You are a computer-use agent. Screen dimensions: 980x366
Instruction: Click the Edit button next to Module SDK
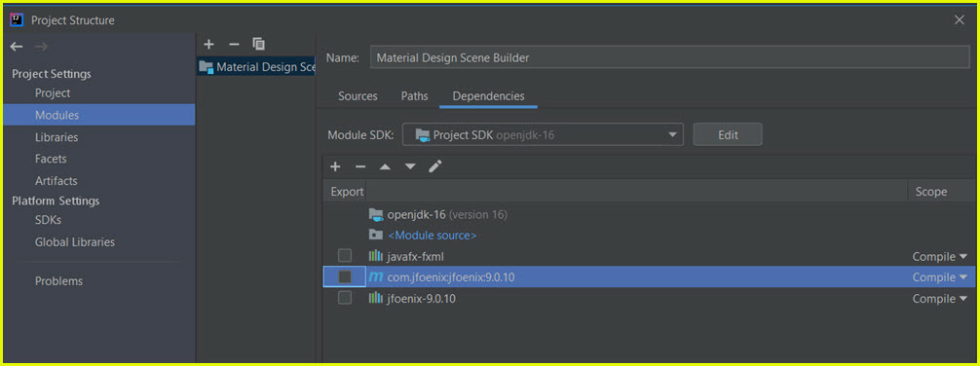pyautogui.click(x=728, y=134)
